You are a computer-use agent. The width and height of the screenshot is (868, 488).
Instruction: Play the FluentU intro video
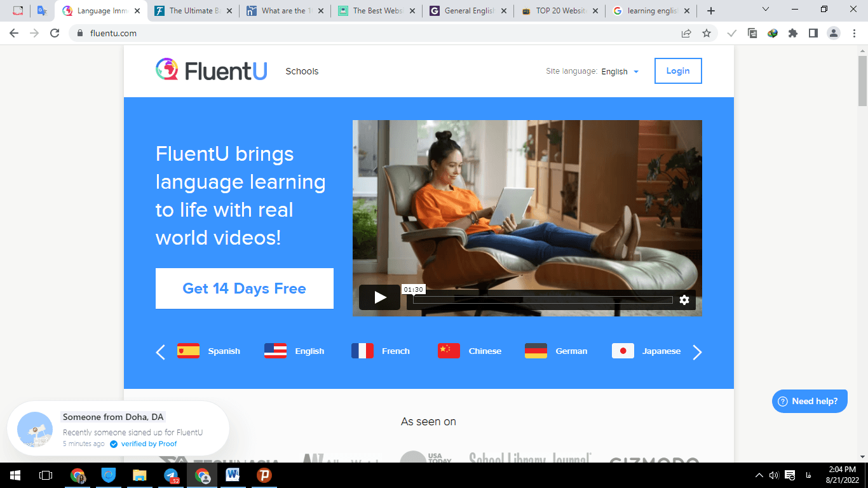(x=379, y=297)
